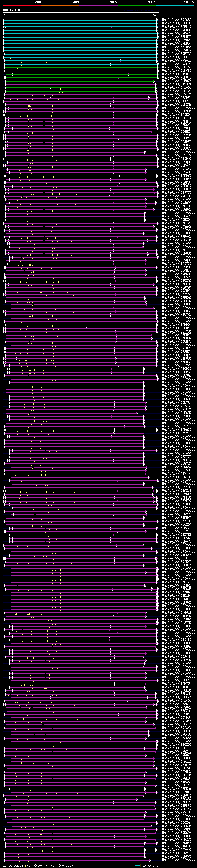Open the UniRef100_A6SD05 hit label
Viewport: 197px width, 868px height.
[x=177, y=159]
